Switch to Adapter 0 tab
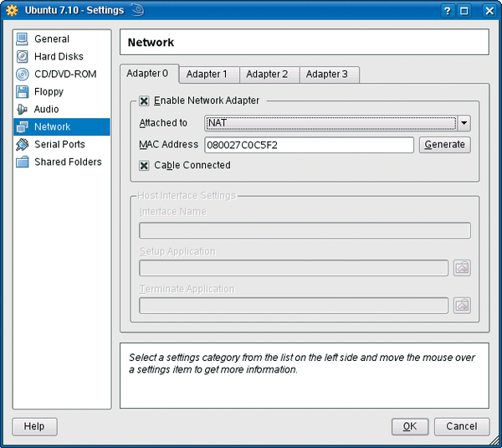502x448 pixels. [150, 74]
